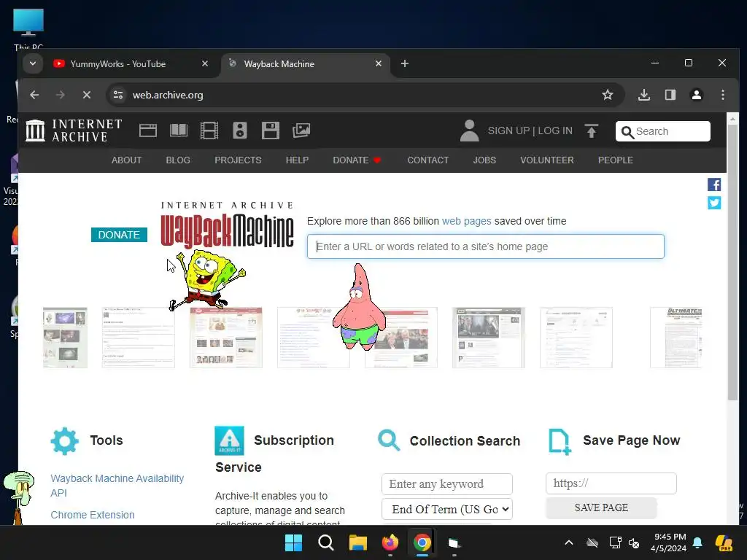This screenshot has height=560, width=747.
Task: Close the YummyWorks YouTube tab
Action: 205,63
